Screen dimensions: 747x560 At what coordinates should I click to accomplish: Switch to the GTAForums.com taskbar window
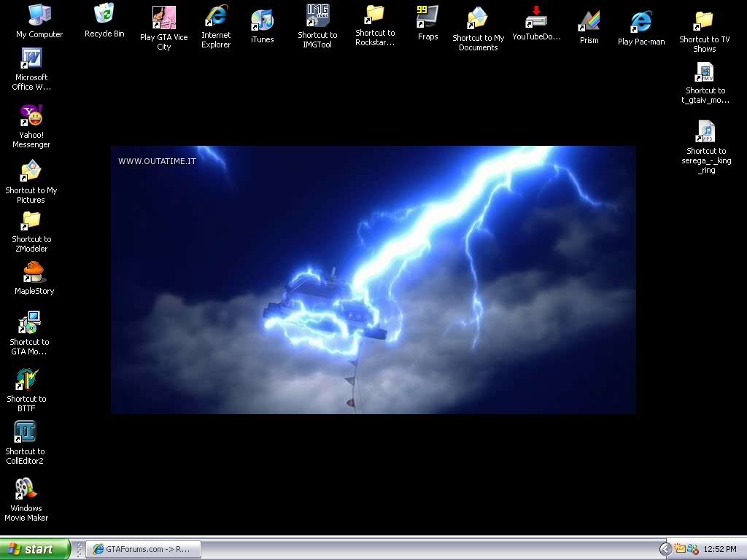[143, 549]
